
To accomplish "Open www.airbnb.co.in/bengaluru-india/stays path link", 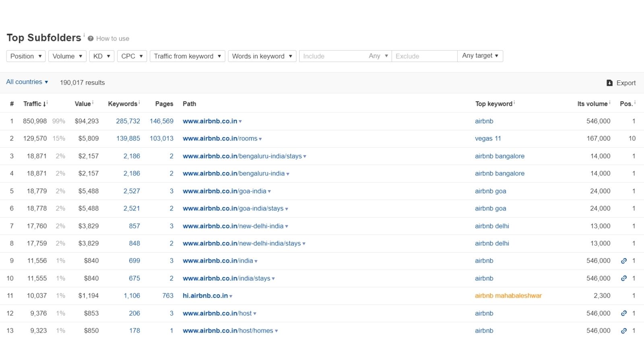I will pos(242,156).
